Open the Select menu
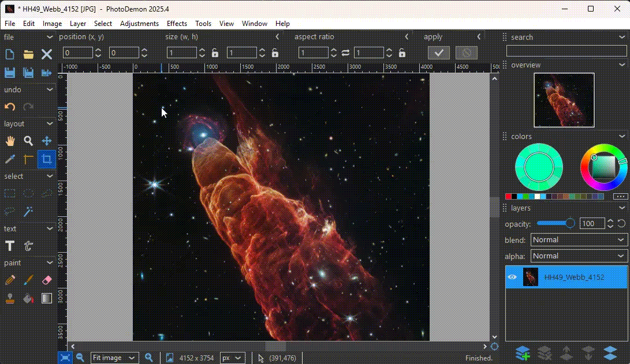630x364 pixels. pos(103,24)
